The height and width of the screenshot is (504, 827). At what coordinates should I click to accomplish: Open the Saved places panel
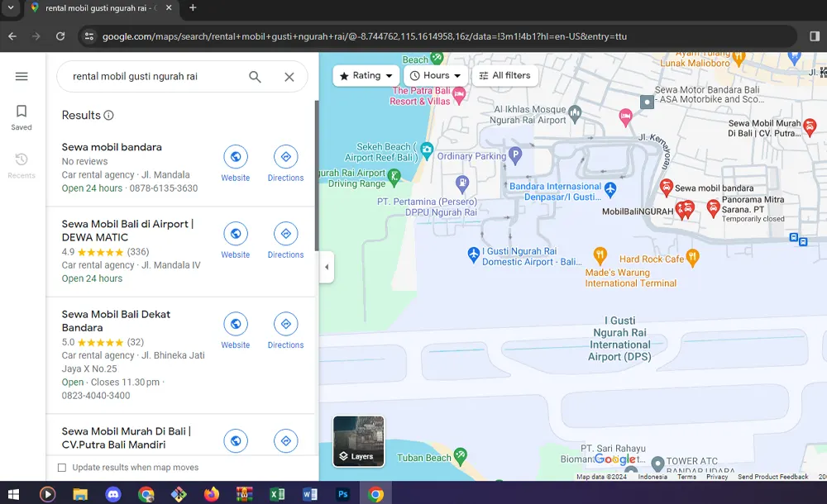(x=22, y=117)
